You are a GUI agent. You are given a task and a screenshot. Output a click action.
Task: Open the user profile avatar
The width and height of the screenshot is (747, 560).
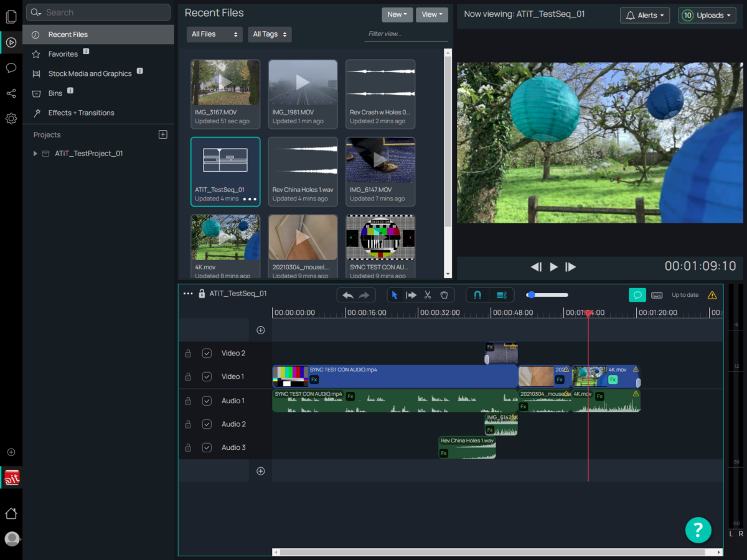[x=11, y=539]
